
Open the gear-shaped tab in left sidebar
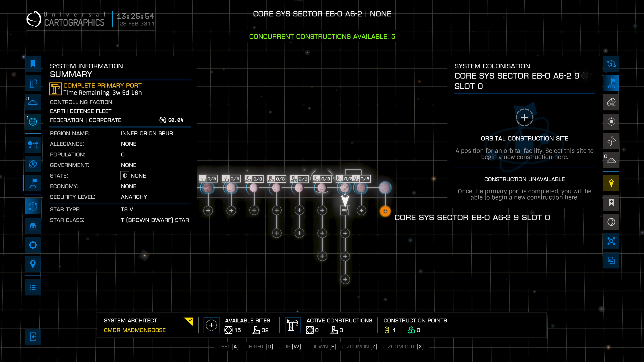pos(33,245)
